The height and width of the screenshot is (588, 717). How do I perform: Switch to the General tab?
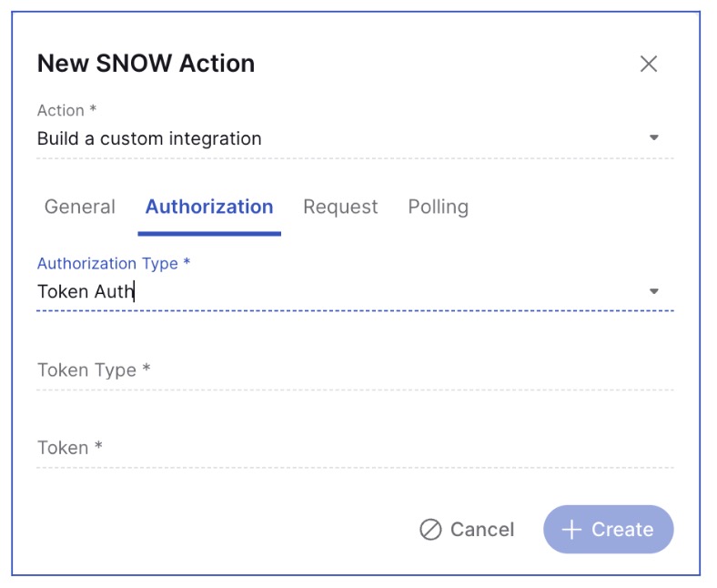click(80, 207)
